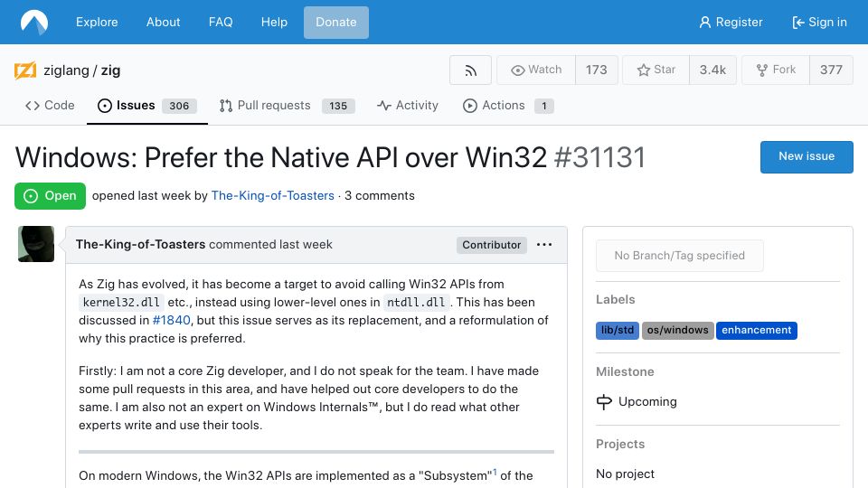Open the FAQ page
868x488 pixels.
[x=221, y=22]
